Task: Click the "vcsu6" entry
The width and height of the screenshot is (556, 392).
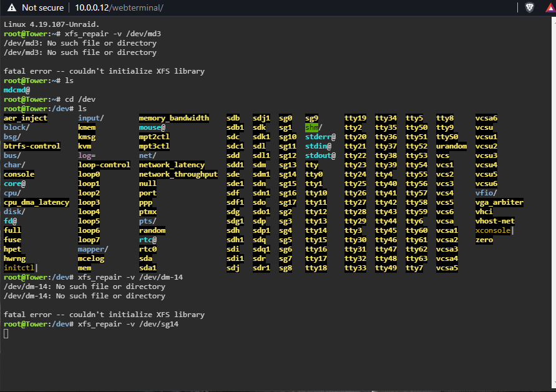Action: click(x=487, y=184)
